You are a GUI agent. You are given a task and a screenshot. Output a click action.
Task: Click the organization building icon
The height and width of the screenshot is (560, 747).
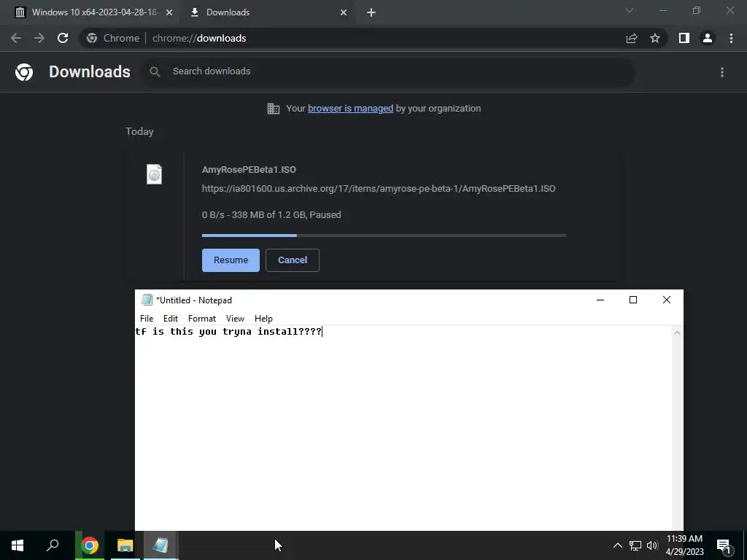tap(274, 109)
